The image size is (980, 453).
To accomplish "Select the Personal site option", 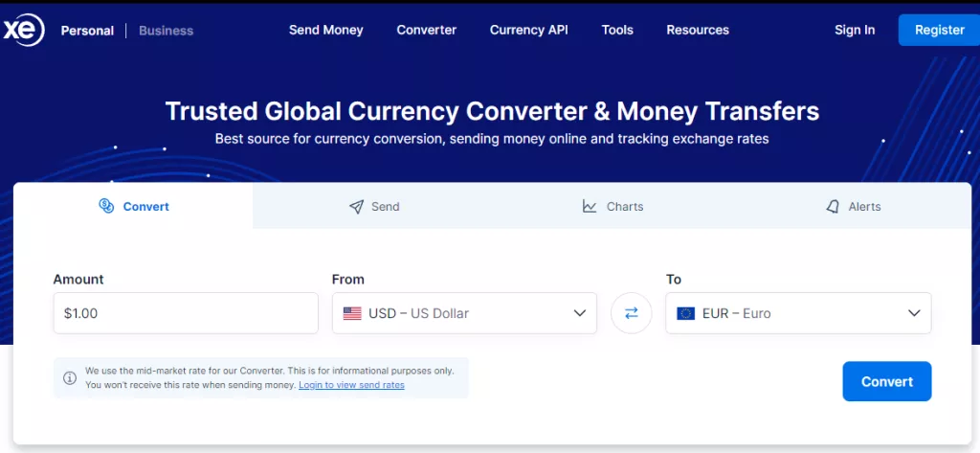I will coord(87,31).
